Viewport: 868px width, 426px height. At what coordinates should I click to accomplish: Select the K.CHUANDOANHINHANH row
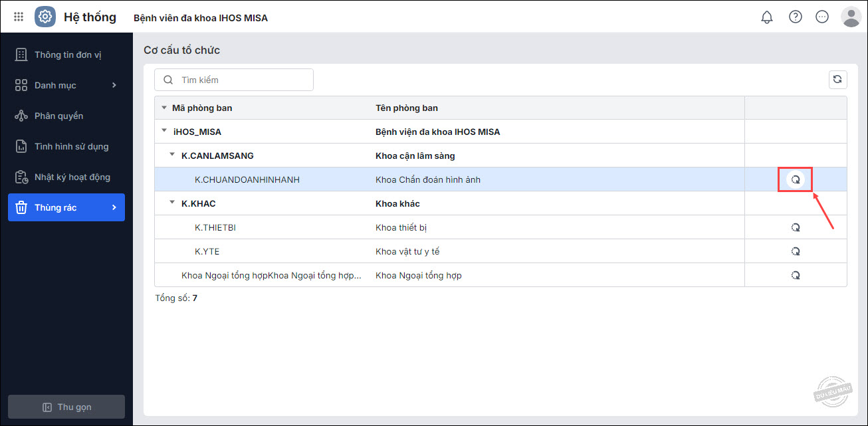[x=500, y=179]
